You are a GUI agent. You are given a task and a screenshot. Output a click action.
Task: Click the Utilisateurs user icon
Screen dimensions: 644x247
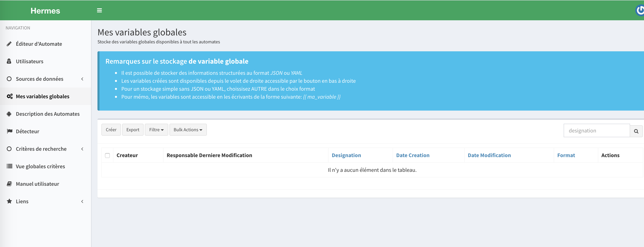9,61
